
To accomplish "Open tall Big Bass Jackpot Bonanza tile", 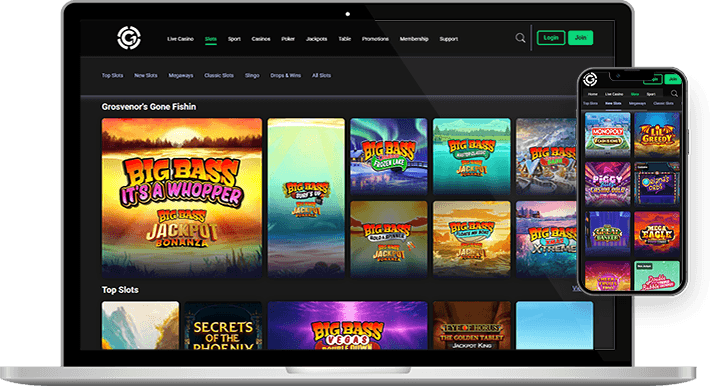I will [x=306, y=198].
